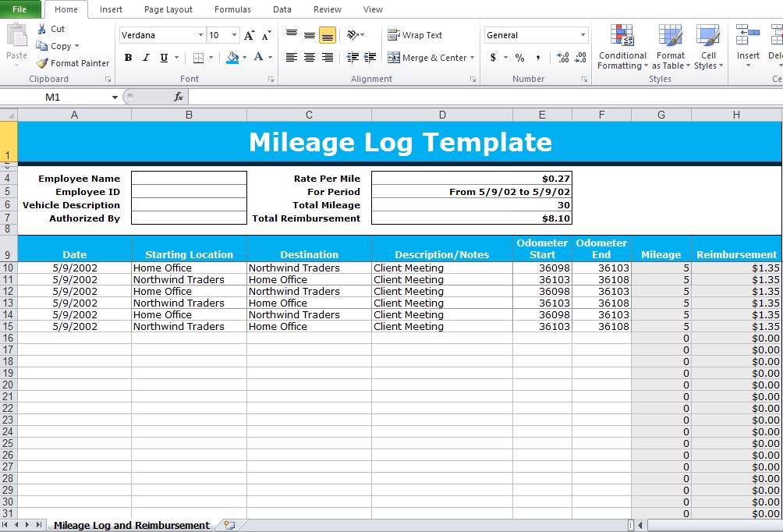Click Decrease Indent icon
Image resolution: width=783 pixels, height=532 pixels.
pos(353,58)
